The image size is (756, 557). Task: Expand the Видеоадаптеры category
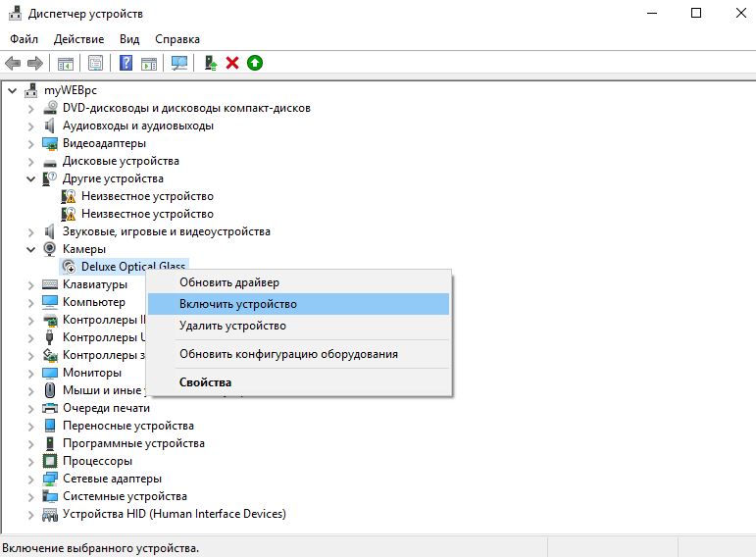(30, 144)
